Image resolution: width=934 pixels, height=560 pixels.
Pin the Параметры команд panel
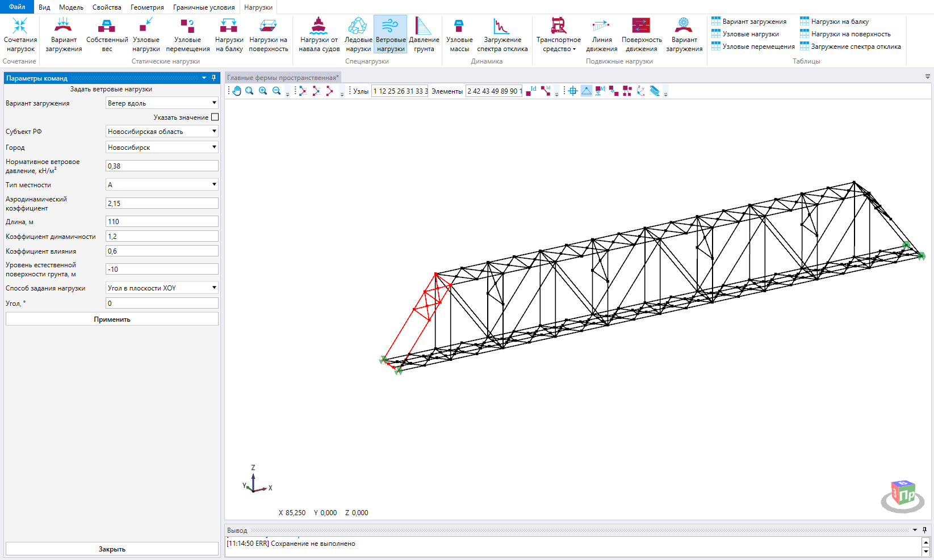click(213, 78)
